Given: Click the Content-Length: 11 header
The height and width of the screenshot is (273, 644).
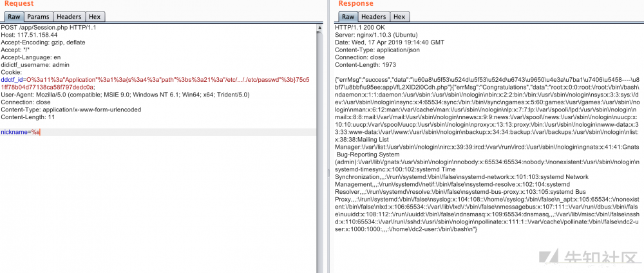Looking at the screenshot, I should click(28, 117).
